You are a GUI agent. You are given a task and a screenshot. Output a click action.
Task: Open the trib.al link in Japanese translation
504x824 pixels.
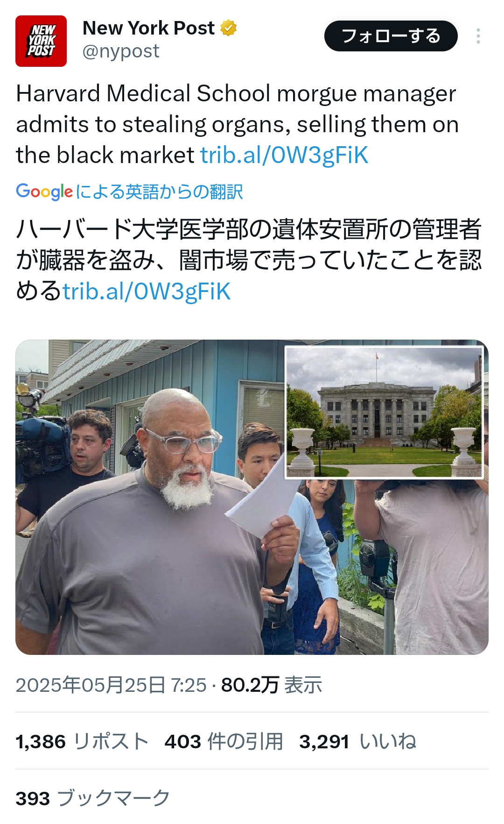click(147, 291)
